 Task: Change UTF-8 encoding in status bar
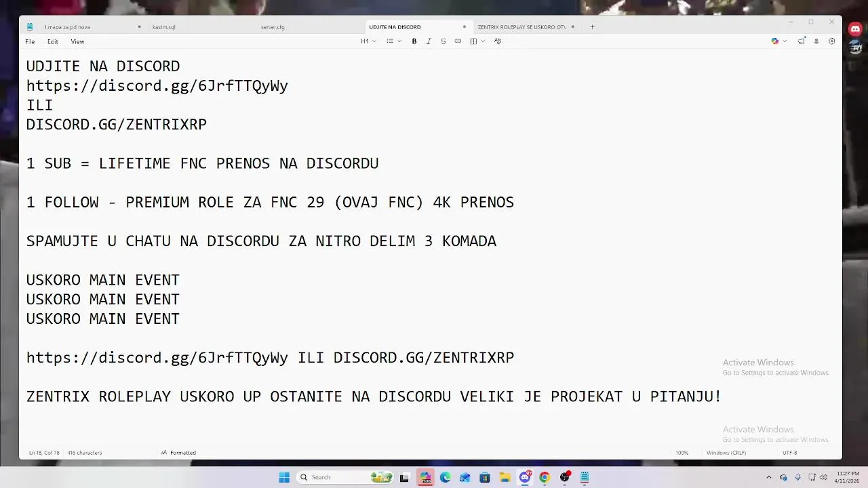point(790,453)
